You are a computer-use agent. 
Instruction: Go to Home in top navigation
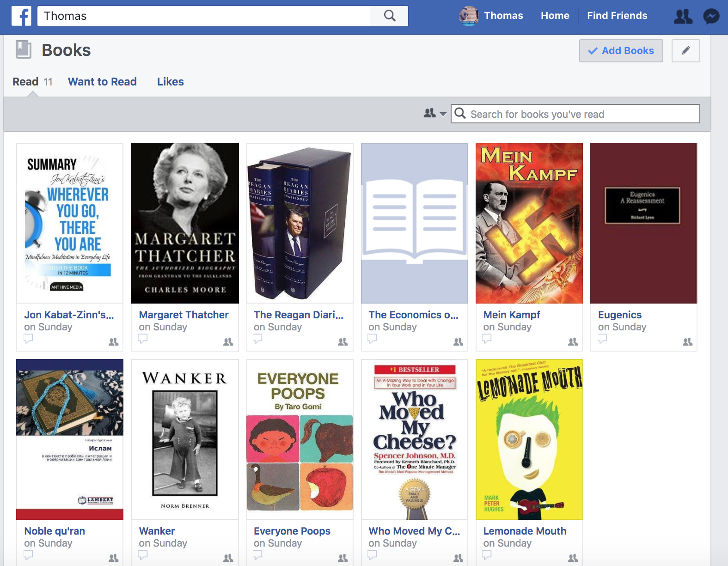coord(555,16)
